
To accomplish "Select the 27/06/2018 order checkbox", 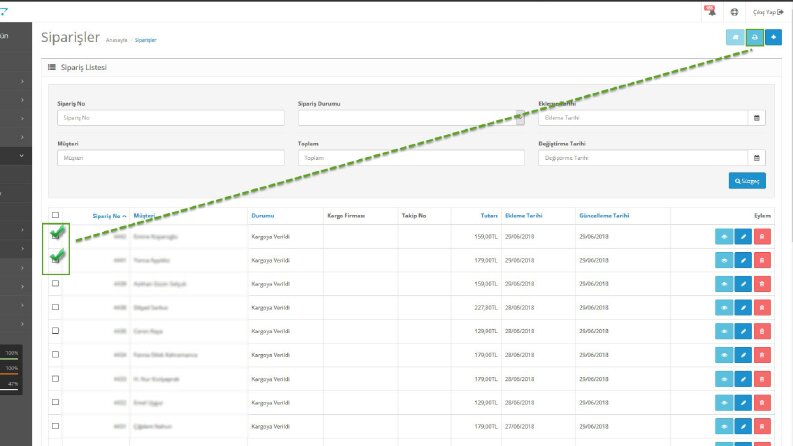I will point(56,426).
